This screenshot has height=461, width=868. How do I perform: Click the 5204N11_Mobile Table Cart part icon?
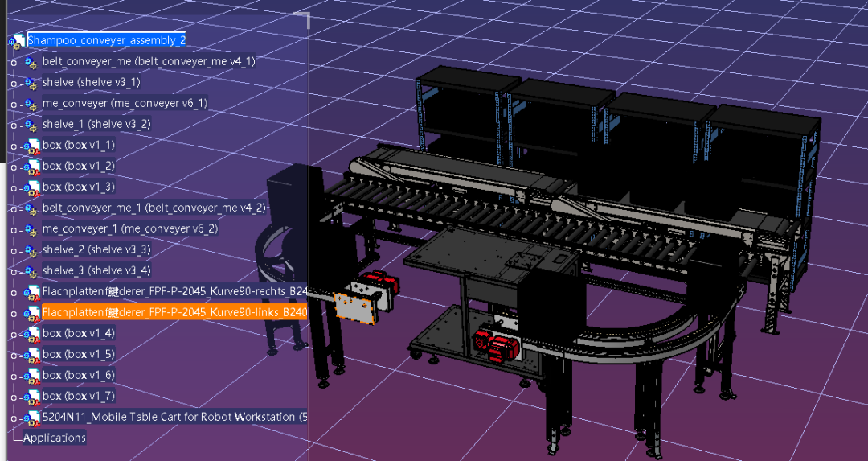[33, 418]
